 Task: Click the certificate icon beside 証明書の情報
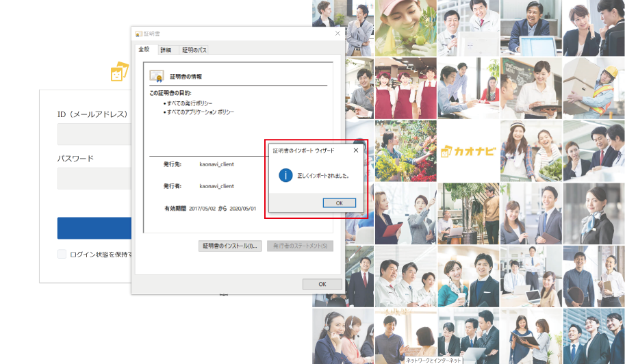tap(157, 76)
